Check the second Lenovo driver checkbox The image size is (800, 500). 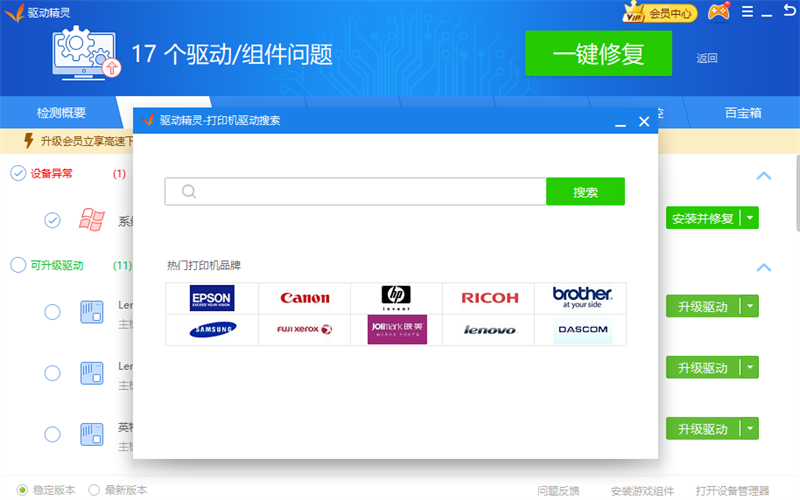(x=52, y=373)
